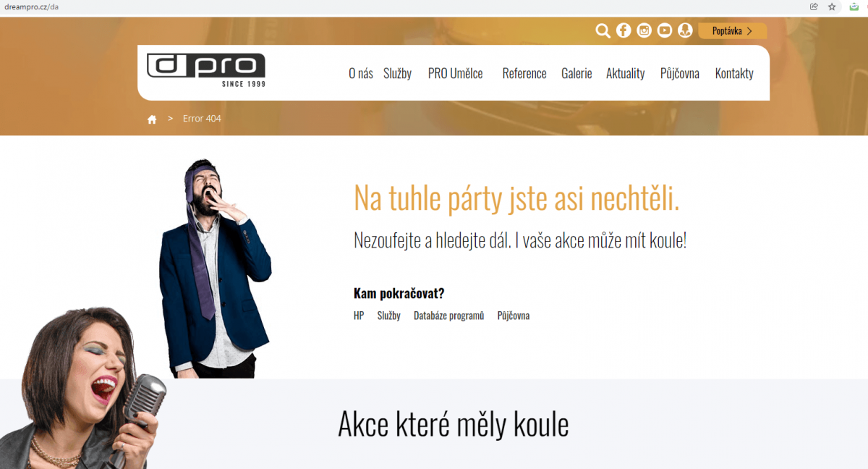The height and width of the screenshot is (469, 868).
Task: Open the search magnifier icon
Action: tap(603, 30)
